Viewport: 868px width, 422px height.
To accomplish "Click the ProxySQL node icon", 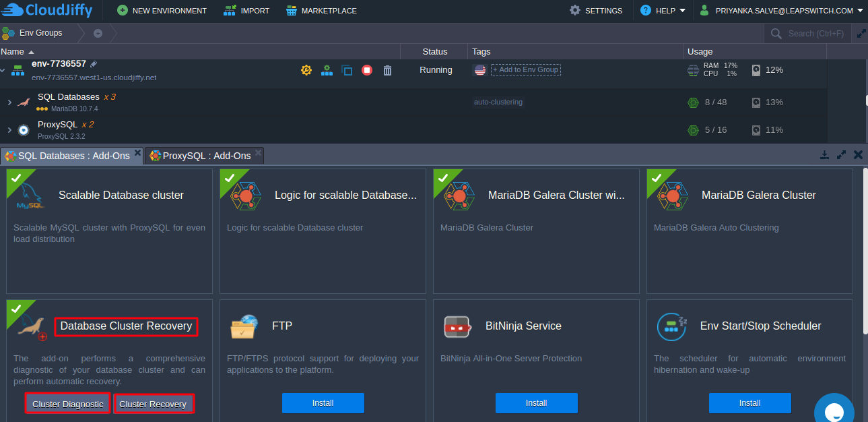I will tap(24, 130).
